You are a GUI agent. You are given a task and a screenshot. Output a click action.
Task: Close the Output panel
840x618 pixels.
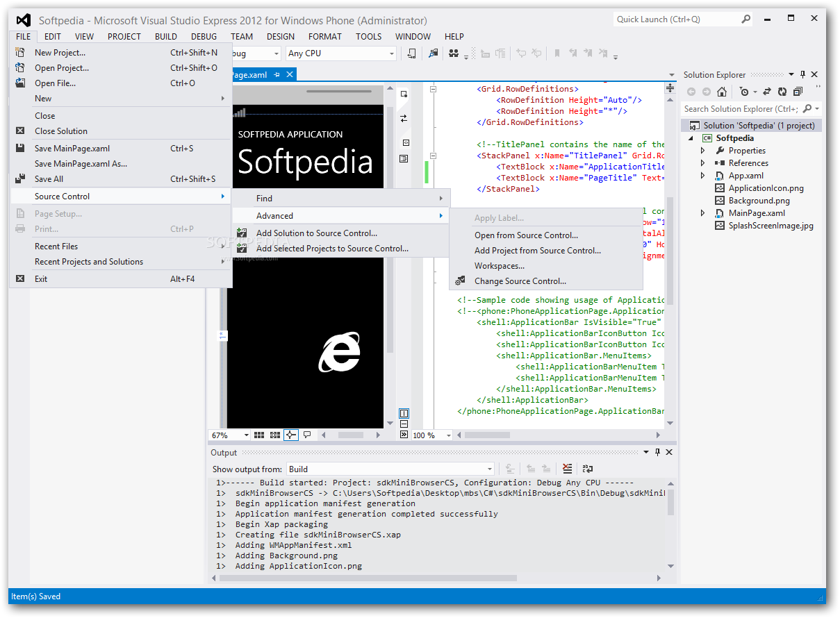669,452
